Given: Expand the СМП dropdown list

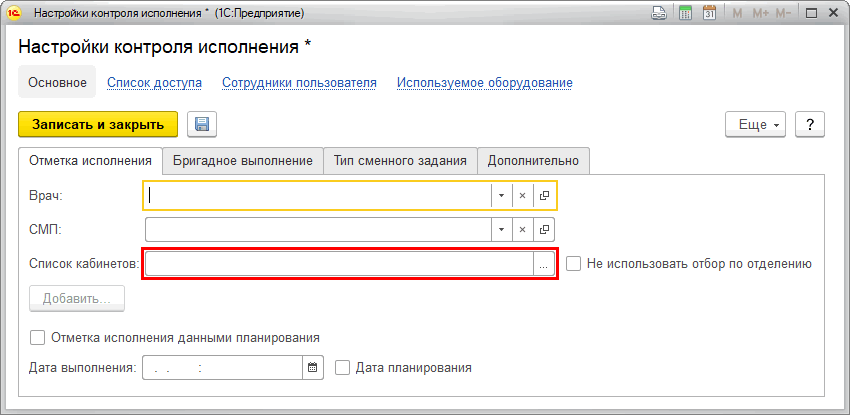Looking at the screenshot, I should [501, 230].
